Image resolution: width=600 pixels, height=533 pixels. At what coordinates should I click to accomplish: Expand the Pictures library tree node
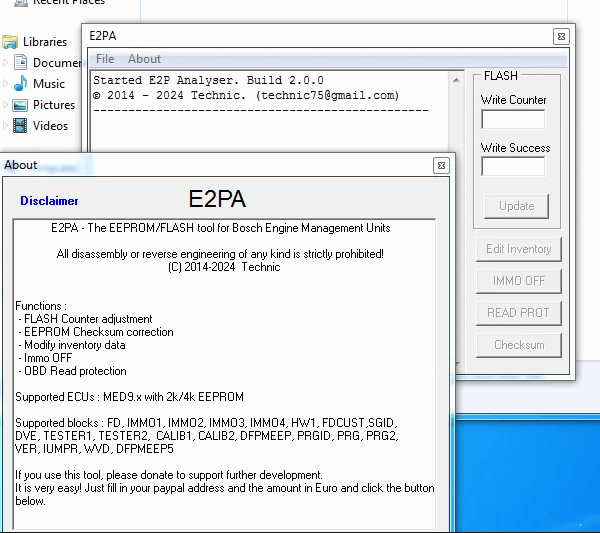5,105
